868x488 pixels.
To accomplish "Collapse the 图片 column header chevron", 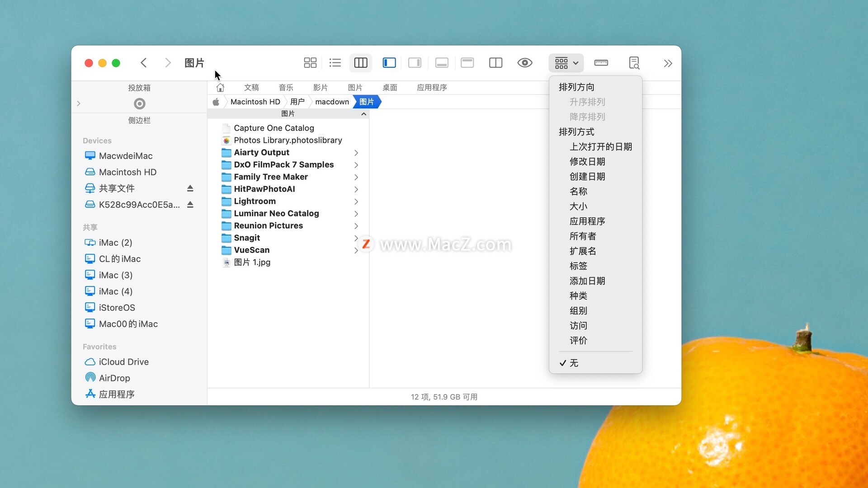I will pyautogui.click(x=363, y=114).
